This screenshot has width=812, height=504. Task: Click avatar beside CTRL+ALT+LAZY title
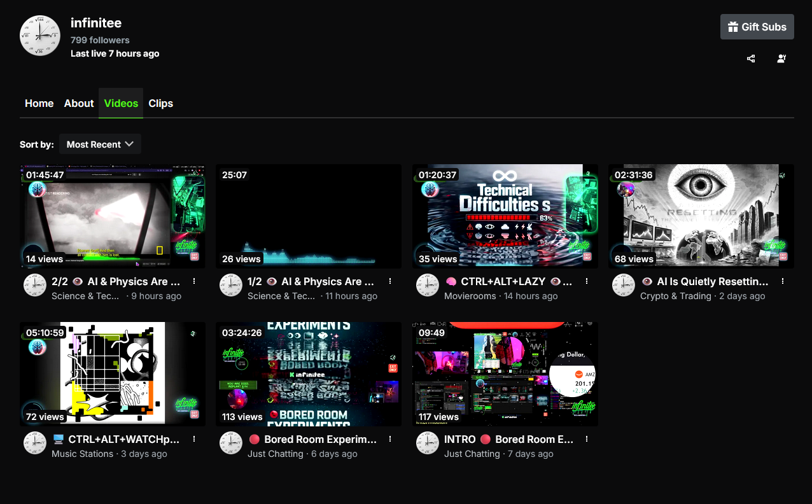click(x=428, y=285)
